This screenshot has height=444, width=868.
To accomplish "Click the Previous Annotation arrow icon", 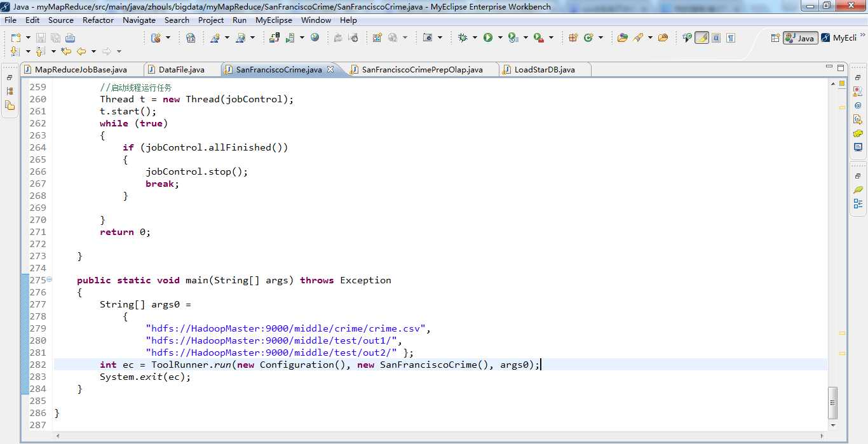I will pos(40,51).
